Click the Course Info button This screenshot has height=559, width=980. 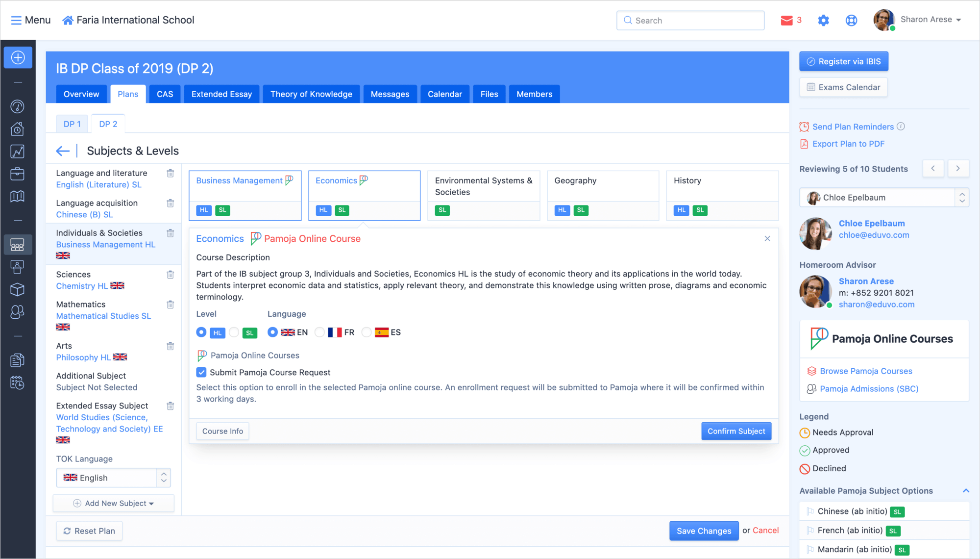pyautogui.click(x=222, y=431)
